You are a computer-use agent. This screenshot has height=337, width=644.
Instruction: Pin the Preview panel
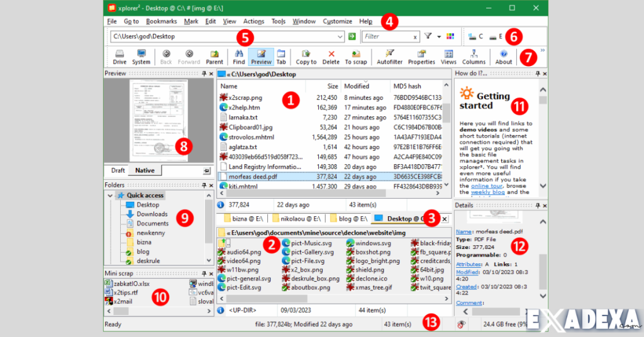point(204,74)
